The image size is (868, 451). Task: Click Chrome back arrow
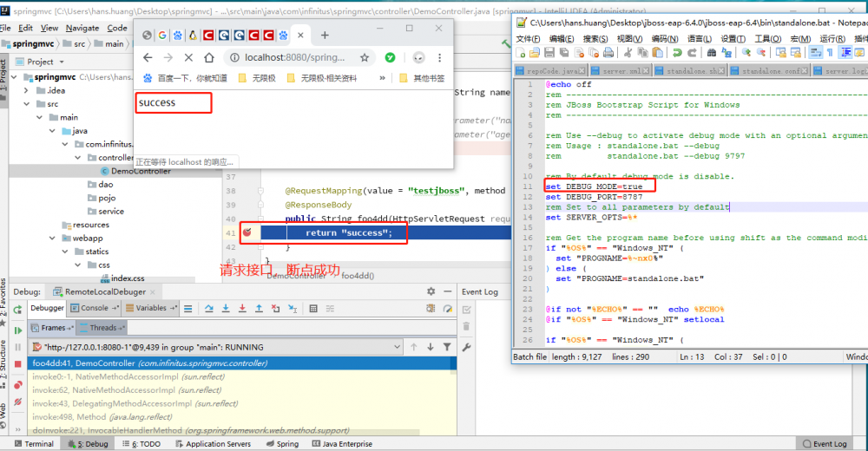148,57
